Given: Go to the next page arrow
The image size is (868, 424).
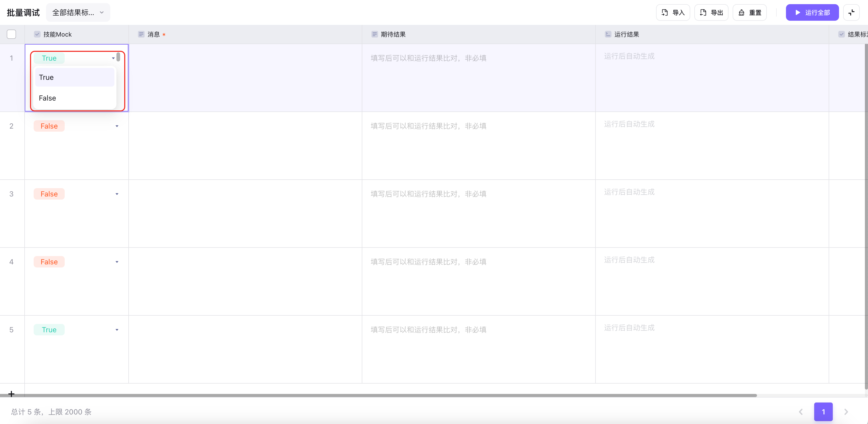Looking at the screenshot, I should click(846, 412).
